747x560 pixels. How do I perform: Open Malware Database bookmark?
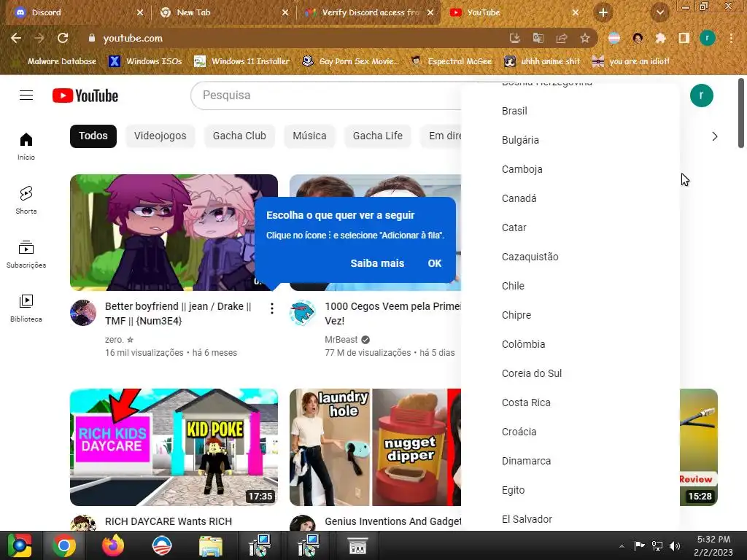(x=55, y=61)
